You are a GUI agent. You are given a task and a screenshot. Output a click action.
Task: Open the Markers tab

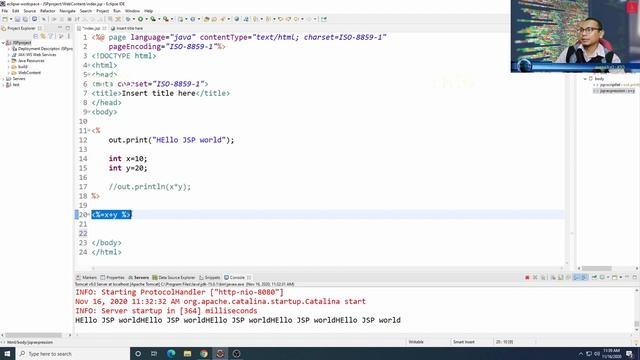tap(87, 278)
